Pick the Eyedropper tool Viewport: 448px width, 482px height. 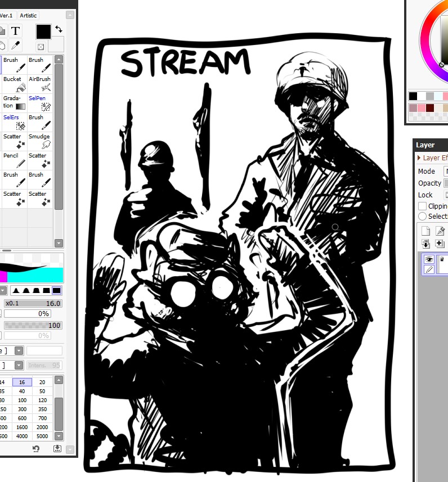tap(15, 46)
